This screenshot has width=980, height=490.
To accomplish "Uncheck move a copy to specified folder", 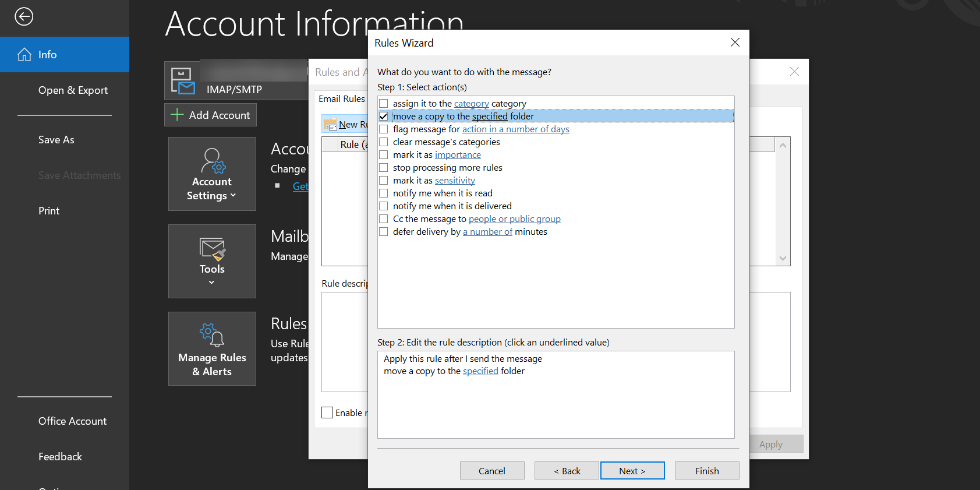I will (x=384, y=117).
